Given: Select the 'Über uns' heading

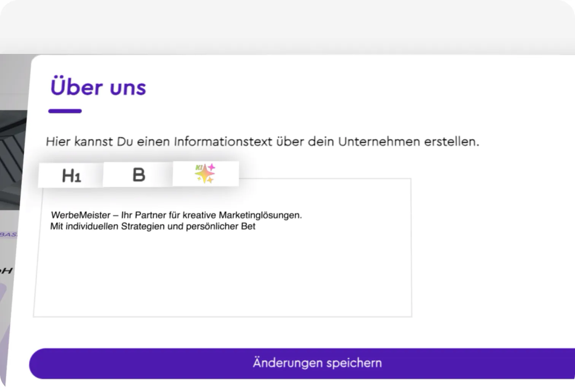Looking at the screenshot, I should 98,87.
